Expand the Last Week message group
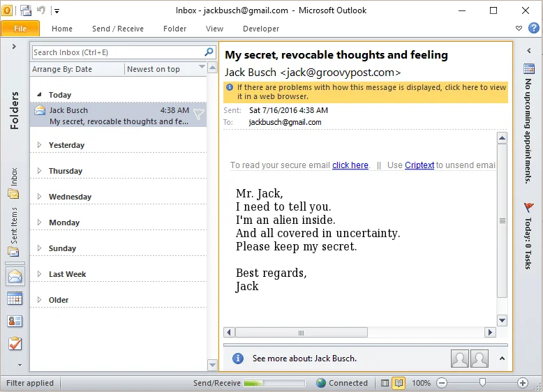The height and width of the screenshot is (392, 543). click(x=40, y=273)
